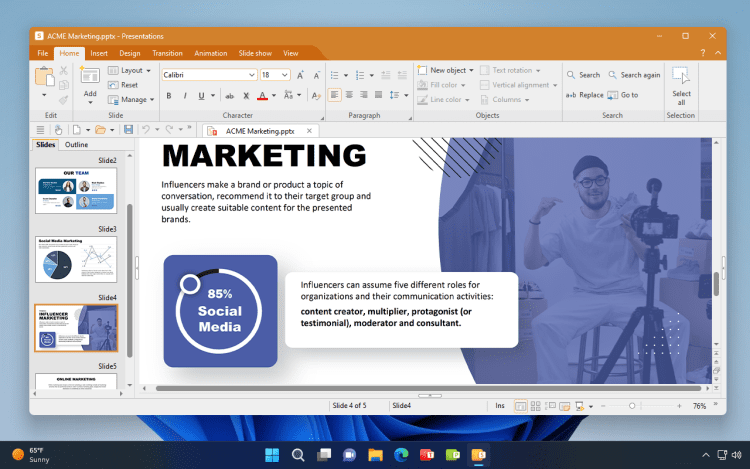
Task: Click the Select all icon
Action: click(x=681, y=78)
